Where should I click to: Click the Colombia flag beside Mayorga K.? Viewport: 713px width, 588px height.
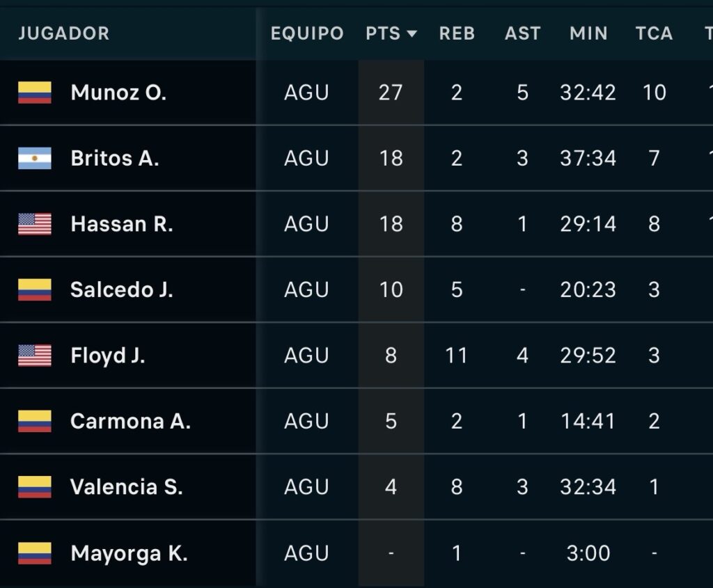[x=35, y=553]
